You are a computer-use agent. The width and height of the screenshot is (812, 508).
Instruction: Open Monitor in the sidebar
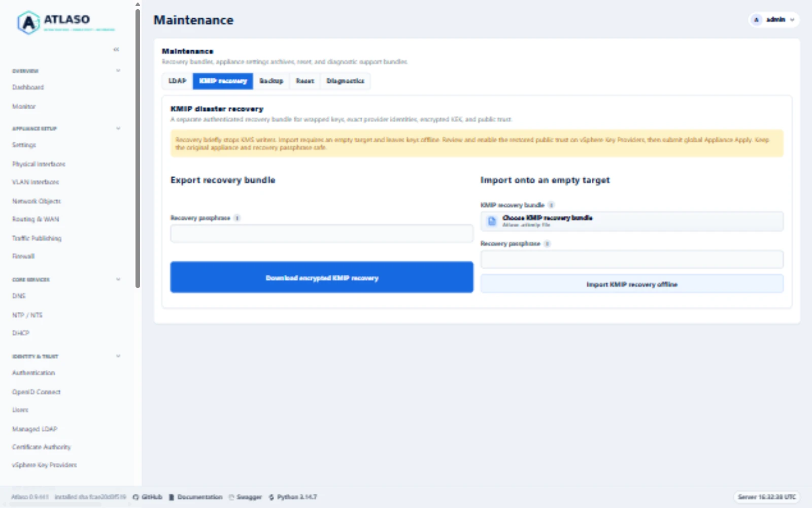(24, 107)
